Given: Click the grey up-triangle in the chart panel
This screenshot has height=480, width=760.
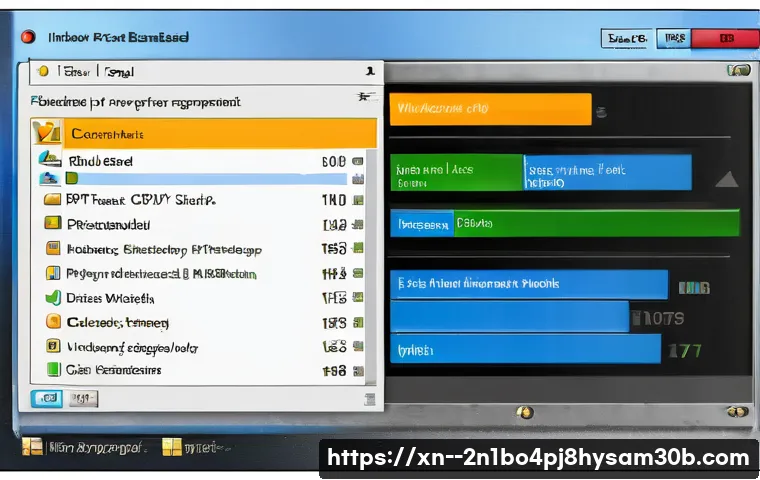Looking at the screenshot, I should pyautogui.click(x=727, y=180).
